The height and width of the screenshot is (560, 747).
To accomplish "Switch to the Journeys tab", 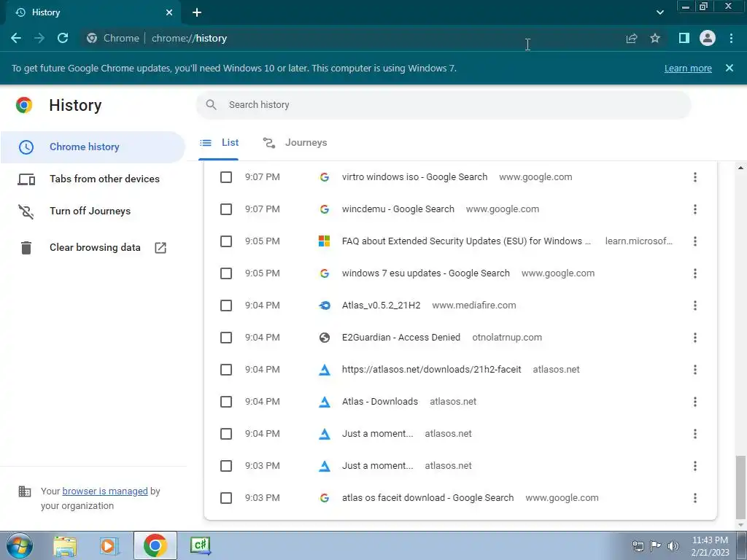I will pos(295,143).
